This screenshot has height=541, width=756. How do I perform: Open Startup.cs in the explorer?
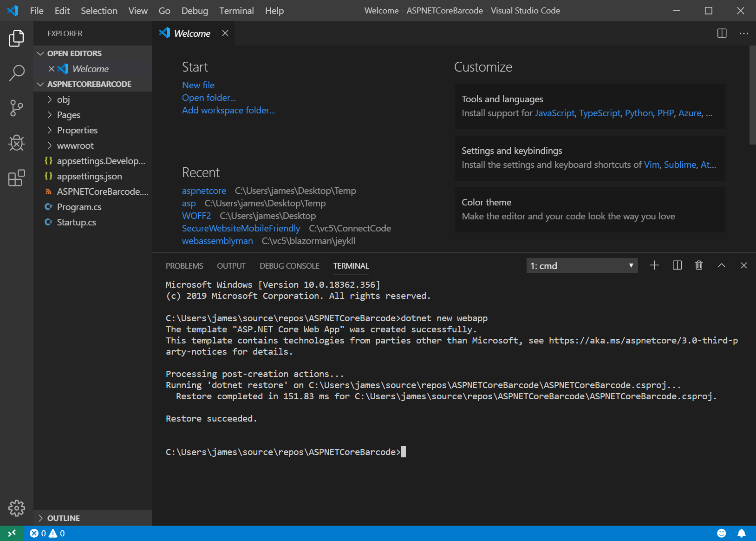click(77, 222)
